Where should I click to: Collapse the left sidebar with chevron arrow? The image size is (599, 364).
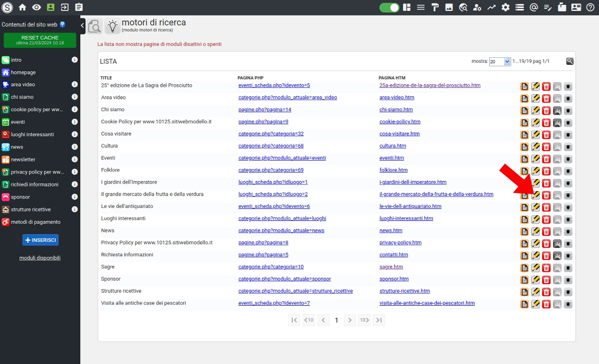click(82, 24)
